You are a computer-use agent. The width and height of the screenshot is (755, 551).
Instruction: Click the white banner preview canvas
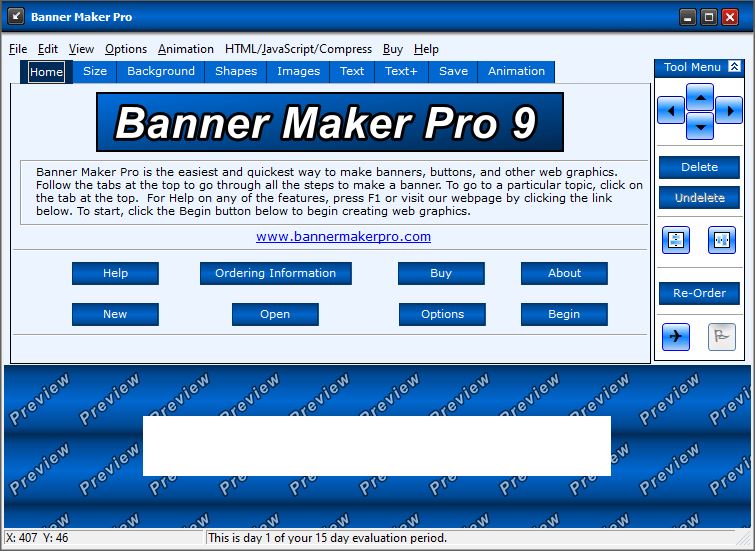point(377,446)
